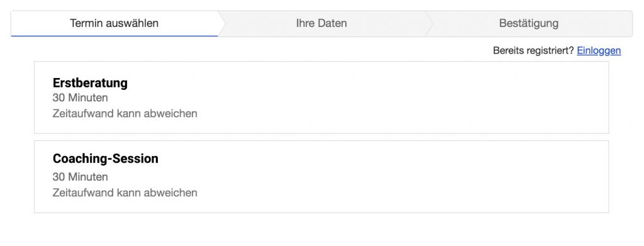Click the Erstberatung heading
The image size is (644, 246).
(90, 83)
